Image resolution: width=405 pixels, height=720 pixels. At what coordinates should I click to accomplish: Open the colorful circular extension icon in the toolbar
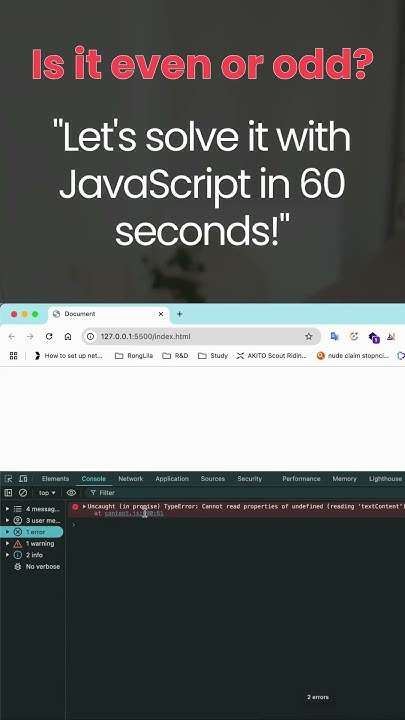tap(354, 337)
